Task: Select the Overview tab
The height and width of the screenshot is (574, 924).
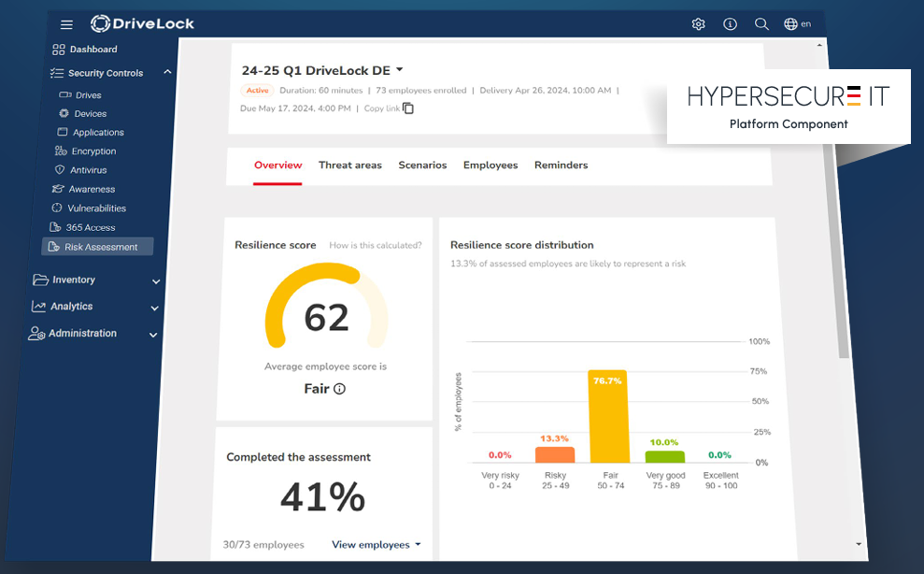Action: (278, 165)
